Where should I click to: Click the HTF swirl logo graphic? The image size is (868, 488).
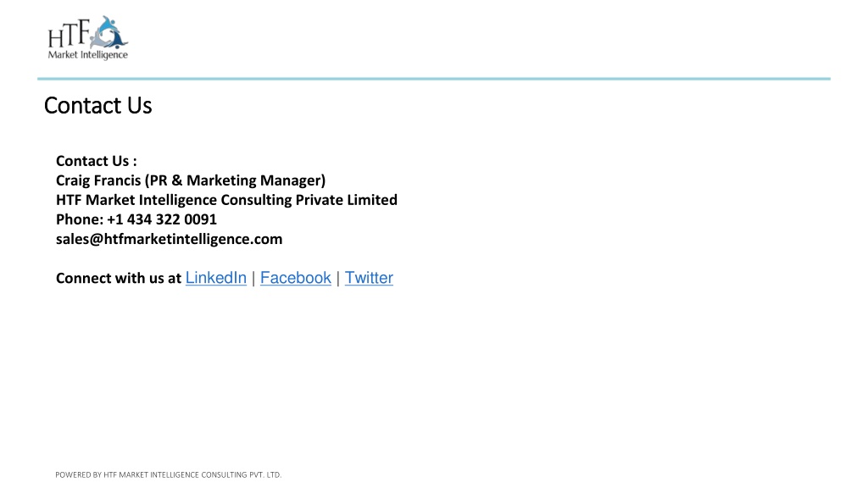pos(109,33)
